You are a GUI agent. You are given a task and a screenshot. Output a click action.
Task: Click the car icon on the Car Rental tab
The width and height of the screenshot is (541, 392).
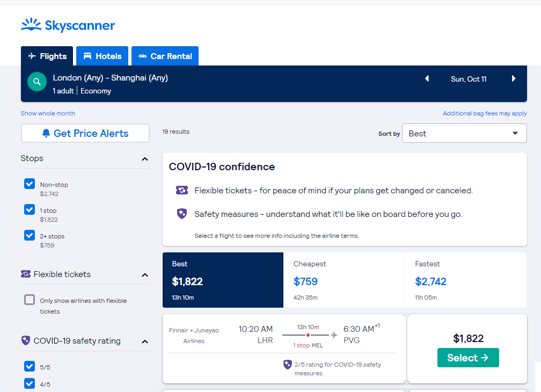[x=143, y=56]
